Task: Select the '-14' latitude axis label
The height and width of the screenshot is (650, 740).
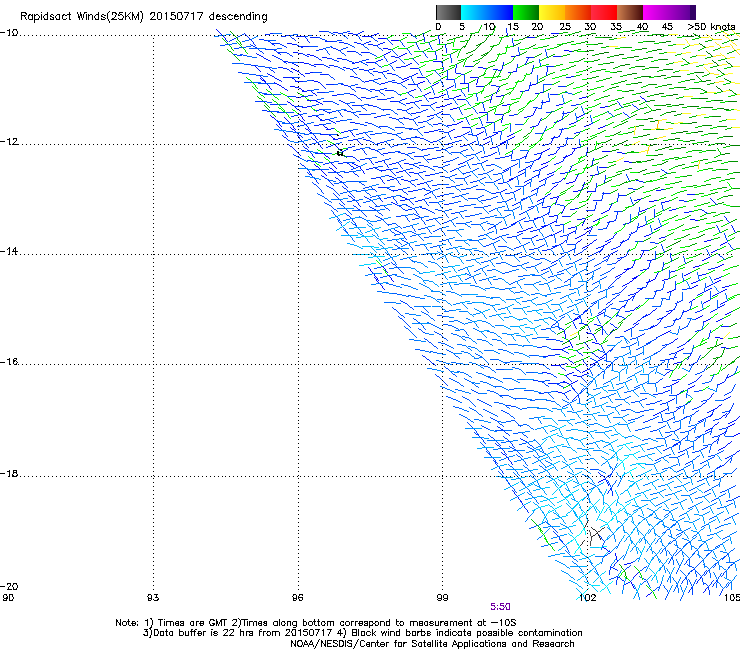Action: [x=9, y=251]
